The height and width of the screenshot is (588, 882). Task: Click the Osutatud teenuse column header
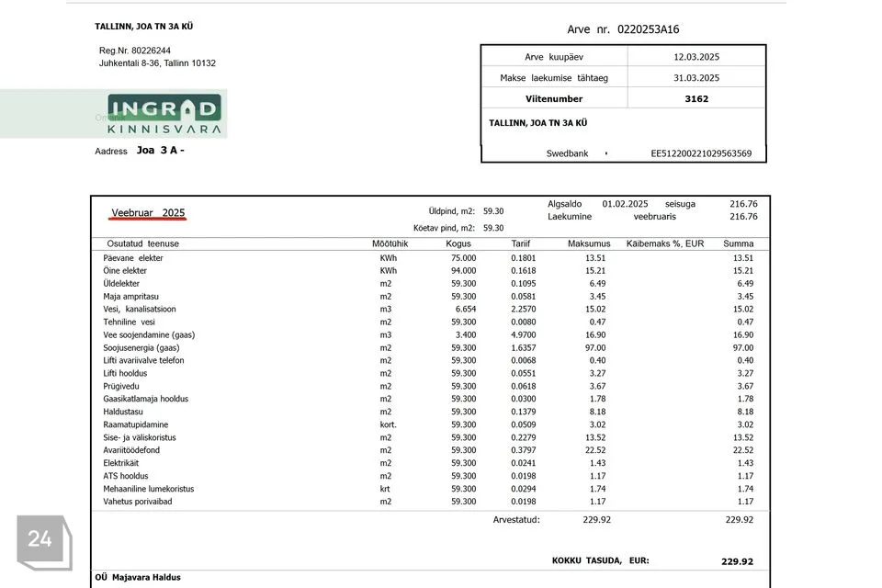tap(136, 243)
